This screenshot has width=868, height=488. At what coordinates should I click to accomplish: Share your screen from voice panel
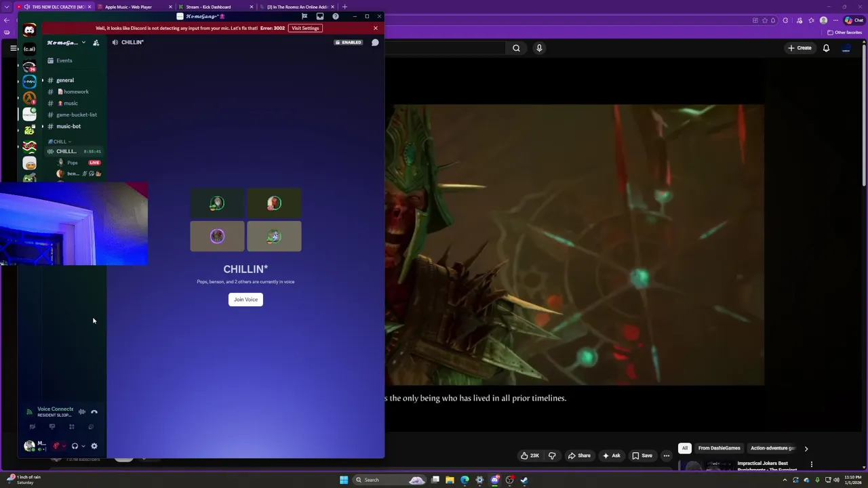tap(52, 427)
